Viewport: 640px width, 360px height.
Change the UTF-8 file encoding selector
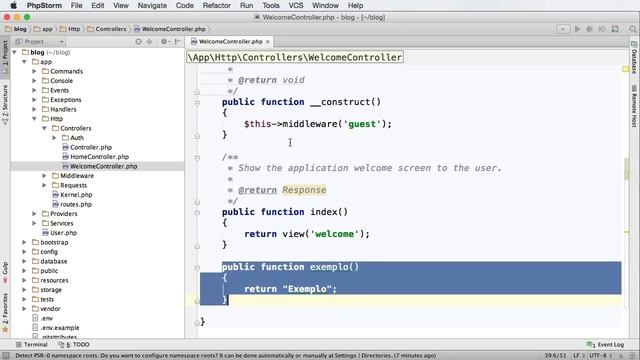pyautogui.click(x=600, y=356)
